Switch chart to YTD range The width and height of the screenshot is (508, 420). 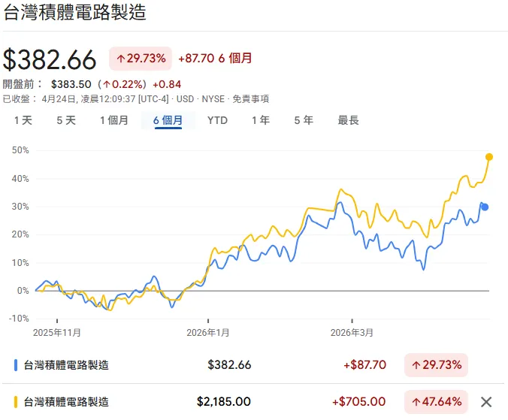click(217, 120)
